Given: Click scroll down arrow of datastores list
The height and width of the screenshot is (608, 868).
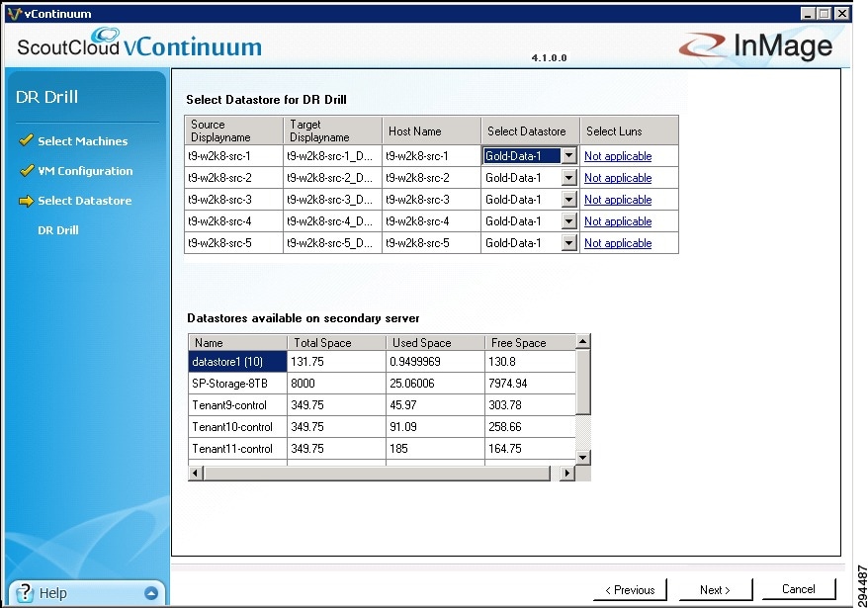Looking at the screenshot, I should click(583, 458).
